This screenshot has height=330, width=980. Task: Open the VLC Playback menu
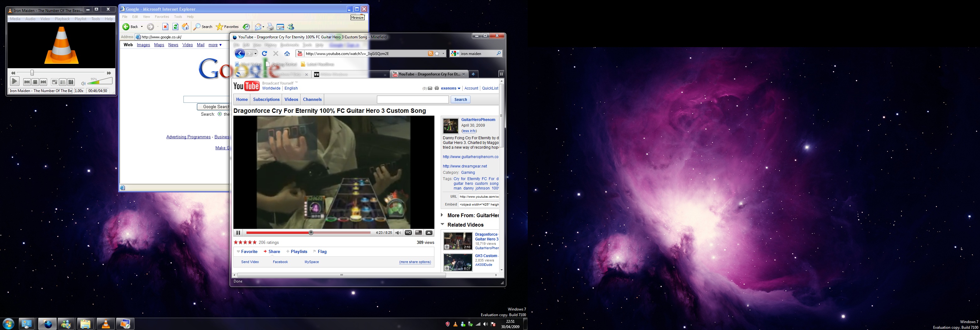pyautogui.click(x=62, y=19)
